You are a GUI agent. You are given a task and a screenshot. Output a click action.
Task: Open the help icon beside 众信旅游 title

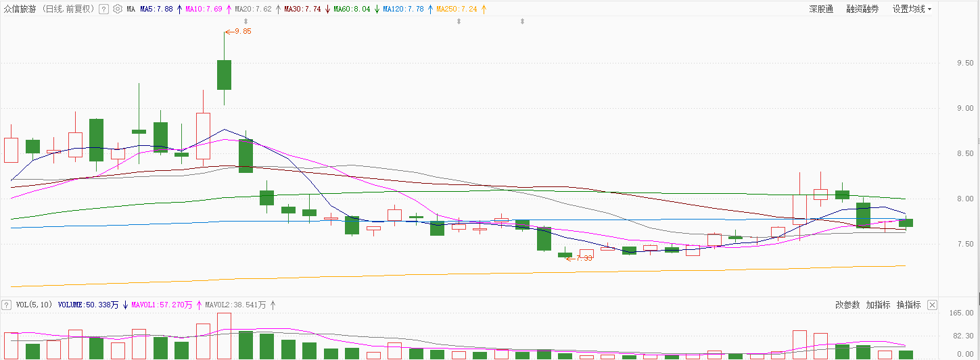click(103, 9)
